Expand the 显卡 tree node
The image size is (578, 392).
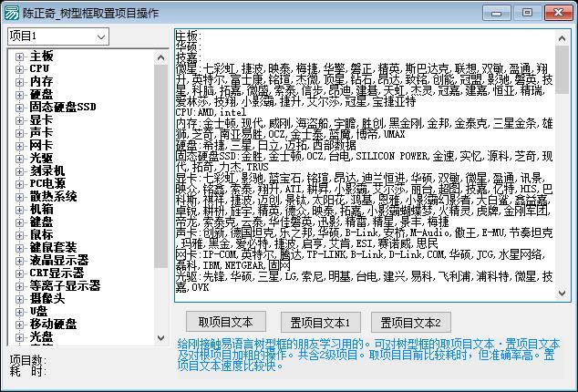coord(19,120)
